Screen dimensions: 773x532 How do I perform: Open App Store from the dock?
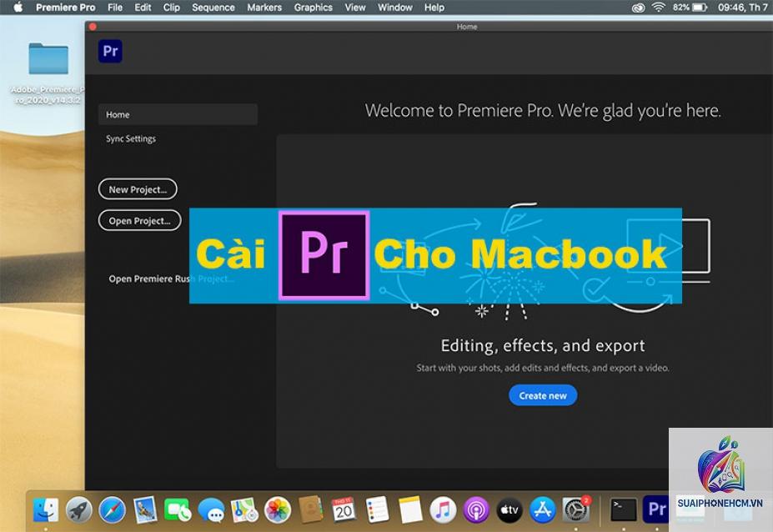(x=542, y=509)
